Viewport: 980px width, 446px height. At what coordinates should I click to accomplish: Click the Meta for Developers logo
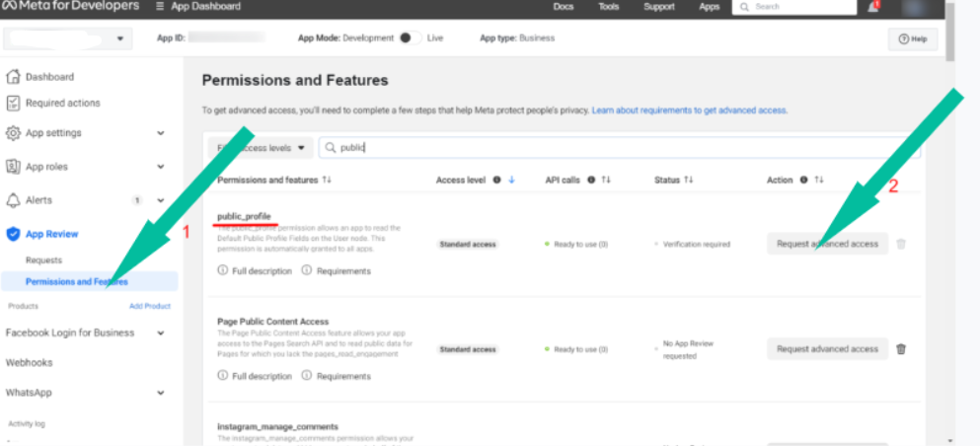click(x=71, y=6)
